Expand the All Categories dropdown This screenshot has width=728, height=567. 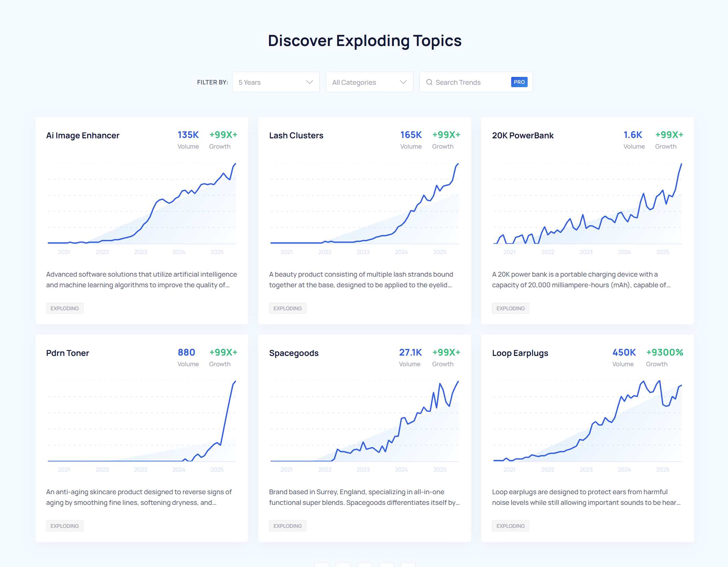[x=369, y=82]
